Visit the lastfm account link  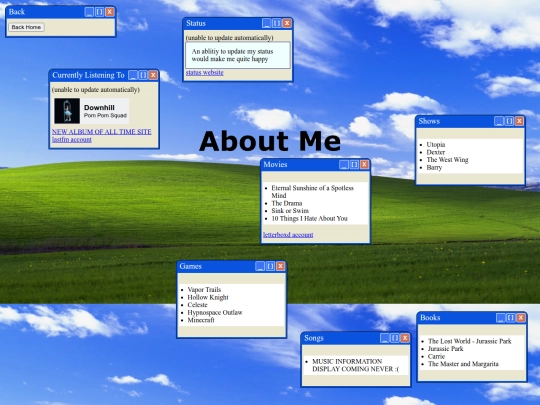tap(72, 139)
